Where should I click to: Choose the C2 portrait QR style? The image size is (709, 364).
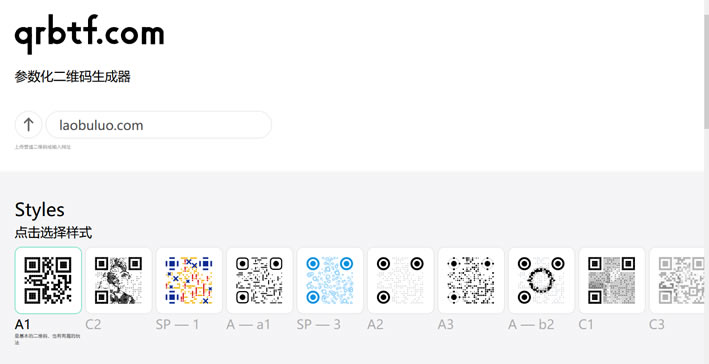point(118,280)
